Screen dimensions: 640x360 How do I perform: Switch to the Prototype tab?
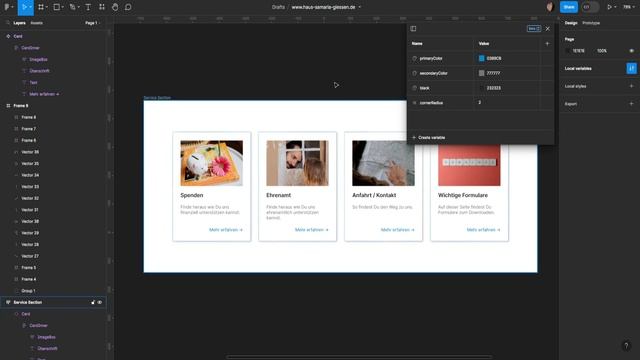click(591, 23)
